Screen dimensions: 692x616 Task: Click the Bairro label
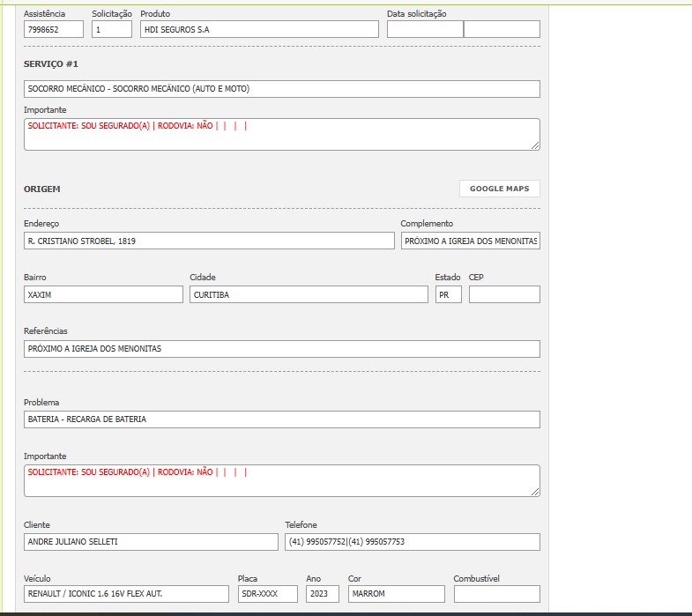pyautogui.click(x=35, y=277)
